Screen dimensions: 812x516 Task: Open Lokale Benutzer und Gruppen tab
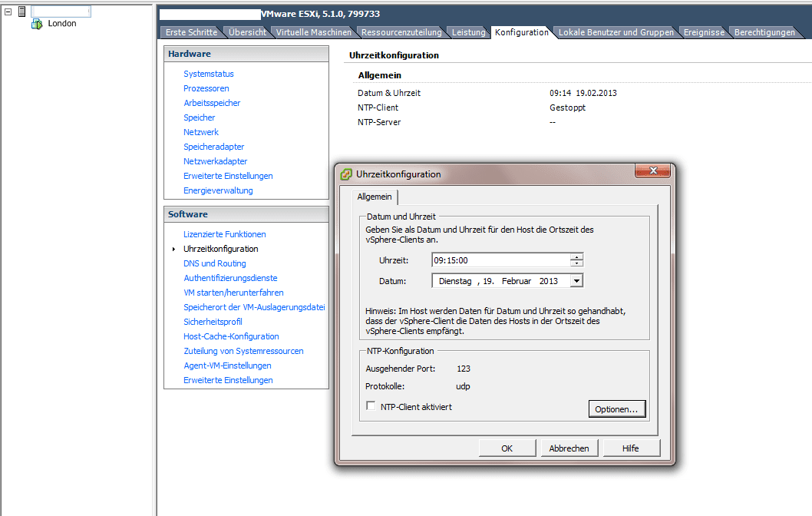click(616, 32)
